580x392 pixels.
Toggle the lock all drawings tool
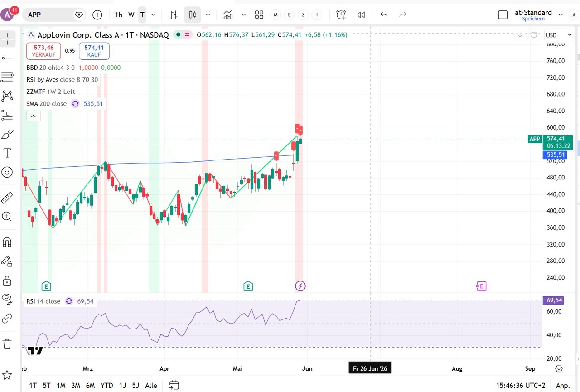pyautogui.click(x=7, y=281)
